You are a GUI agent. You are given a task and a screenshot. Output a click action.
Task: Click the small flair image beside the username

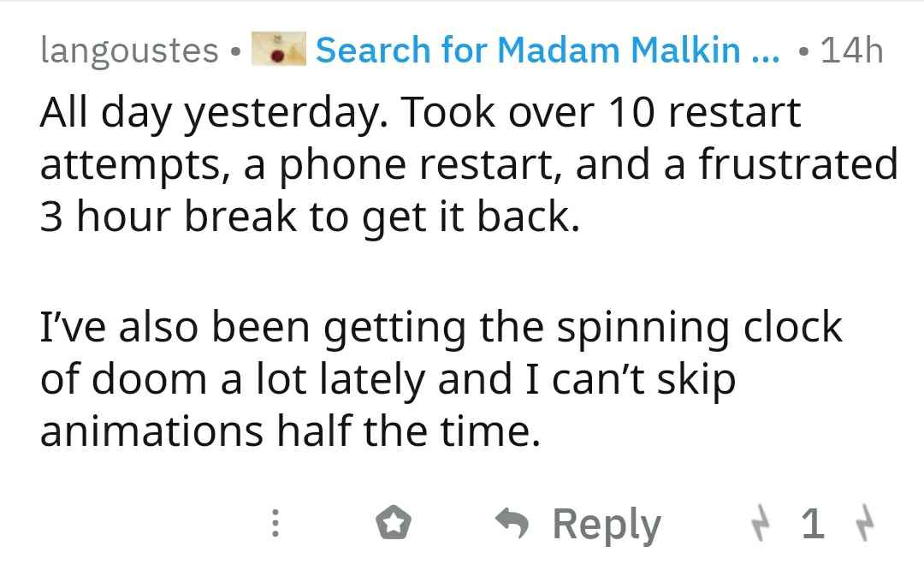tap(278, 51)
